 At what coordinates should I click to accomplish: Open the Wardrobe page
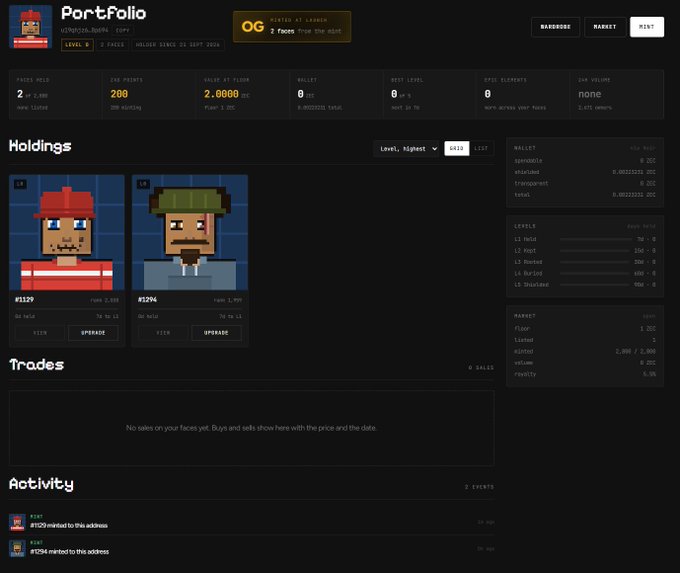coord(556,27)
